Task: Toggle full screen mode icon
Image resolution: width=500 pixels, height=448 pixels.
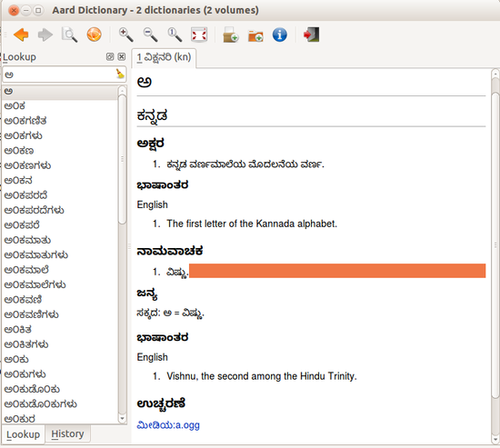Action: click(x=199, y=35)
